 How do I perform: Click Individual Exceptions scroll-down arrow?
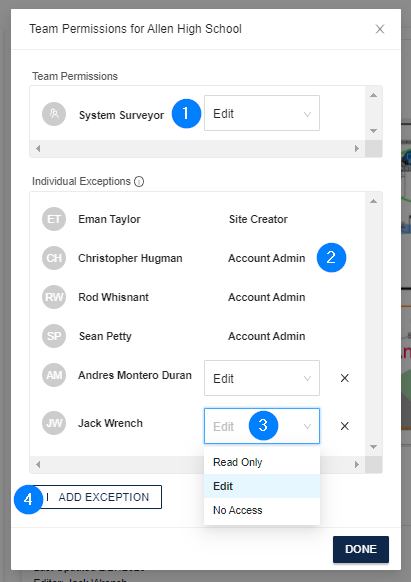click(374, 447)
